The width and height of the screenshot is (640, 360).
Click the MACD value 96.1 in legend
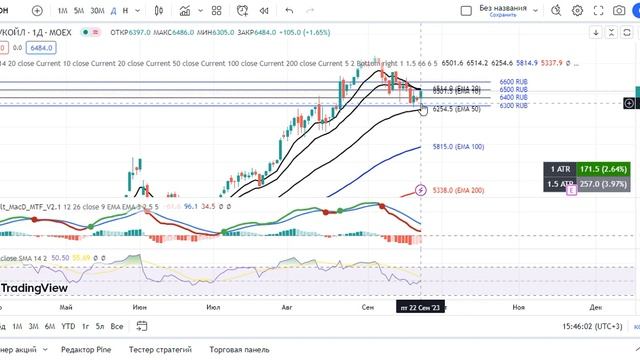(x=191, y=207)
